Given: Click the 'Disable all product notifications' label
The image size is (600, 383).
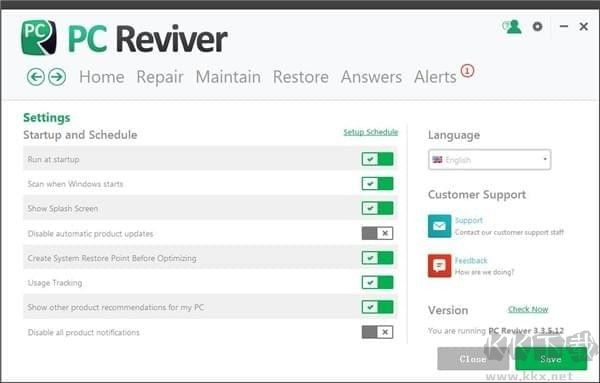Looking at the screenshot, I should pyautogui.click(x=83, y=332).
